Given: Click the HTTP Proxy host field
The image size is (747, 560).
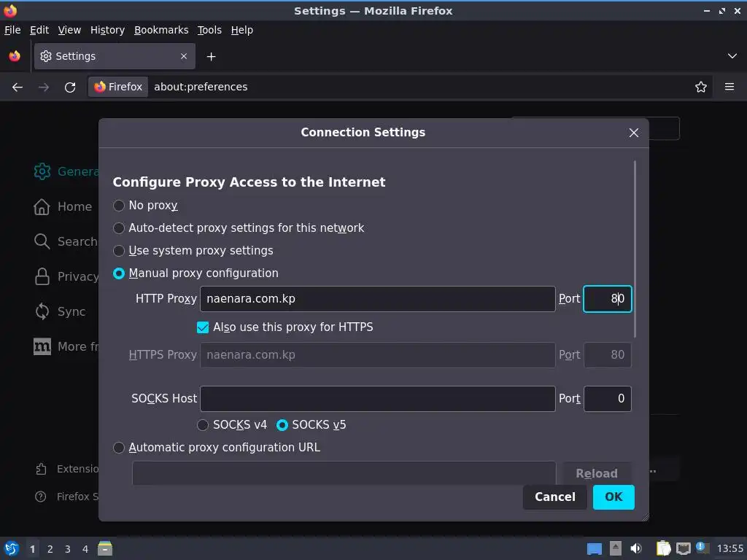Looking at the screenshot, I should [378, 299].
